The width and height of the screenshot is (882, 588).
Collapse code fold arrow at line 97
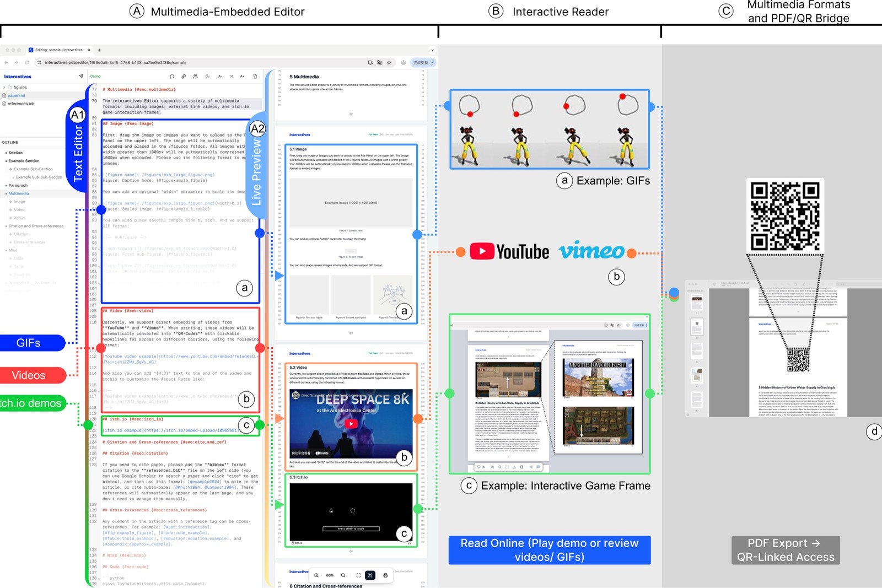coord(100,249)
